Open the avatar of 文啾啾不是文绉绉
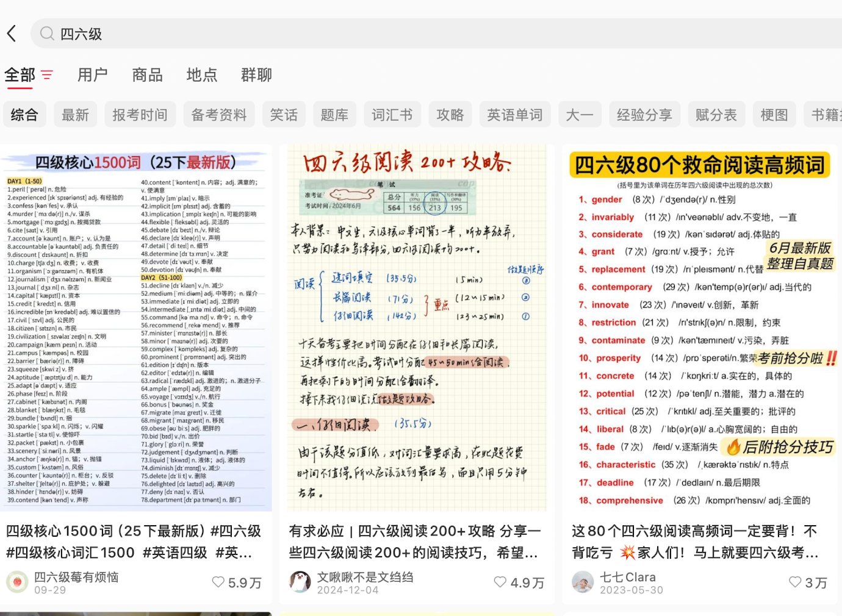Screen dimensions: 842x616 point(300,582)
